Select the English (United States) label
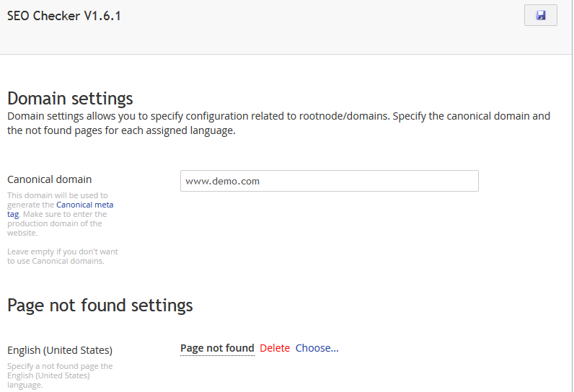This screenshot has width=574, height=392. [60, 350]
